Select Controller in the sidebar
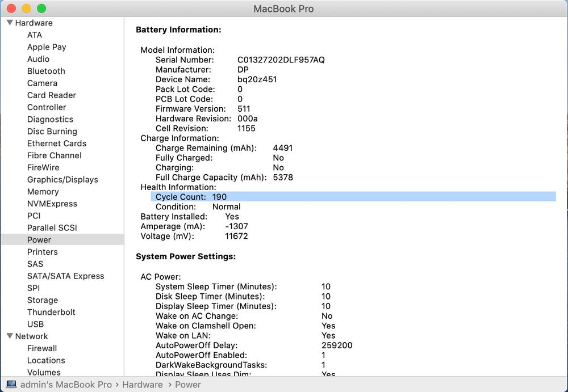This screenshot has width=568, height=392. (47, 107)
